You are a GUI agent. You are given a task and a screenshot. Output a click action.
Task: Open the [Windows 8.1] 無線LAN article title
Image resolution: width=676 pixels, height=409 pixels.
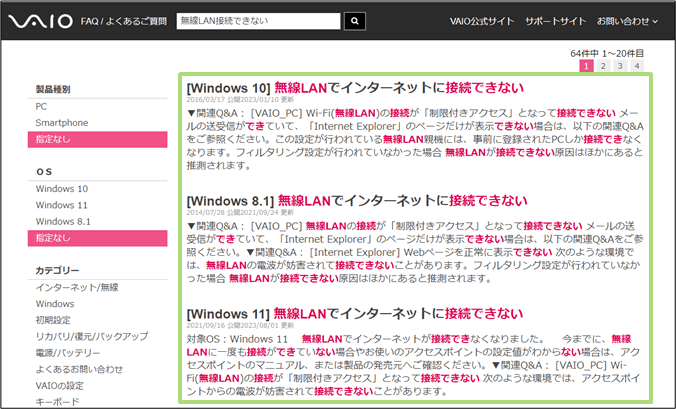pos(357,201)
